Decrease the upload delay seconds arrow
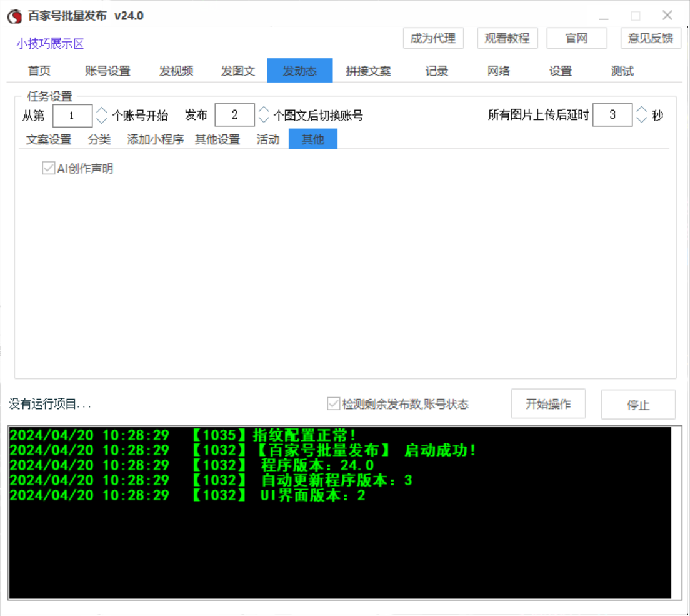The width and height of the screenshot is (690, 616). pos(642,120)
